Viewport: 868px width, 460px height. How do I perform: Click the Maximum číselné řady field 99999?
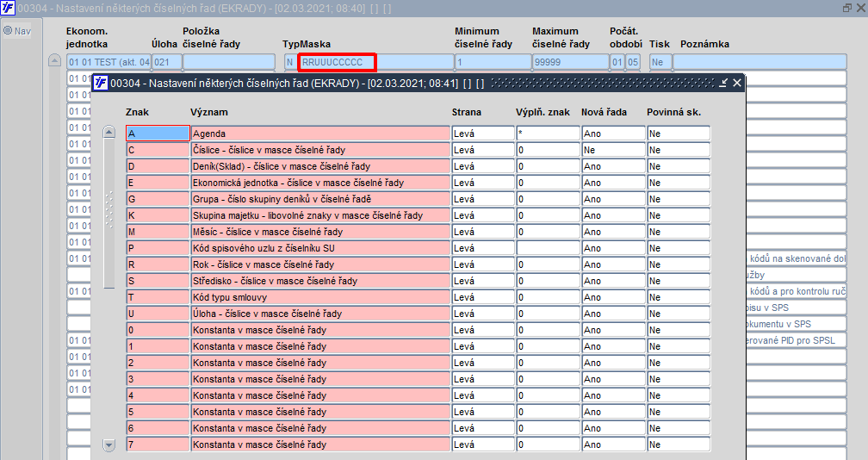[x=571, y=62]
